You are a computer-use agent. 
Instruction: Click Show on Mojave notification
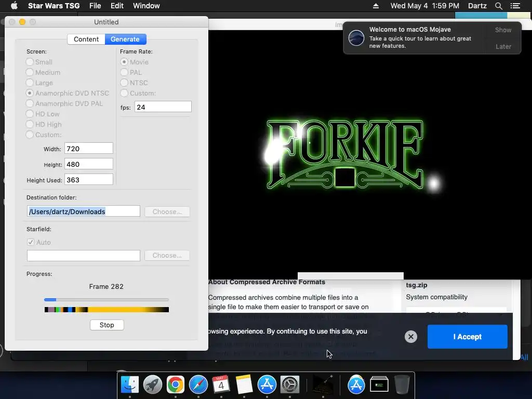pos(503,30)
